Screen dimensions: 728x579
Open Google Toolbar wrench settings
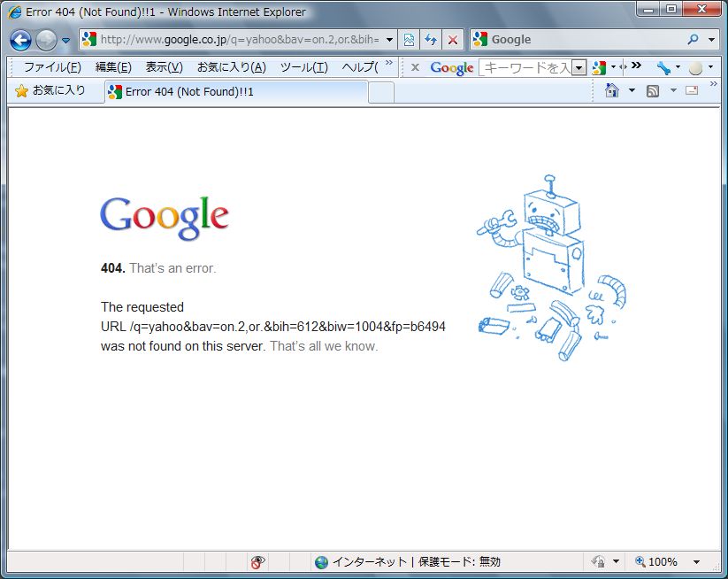tap(663, 68)
